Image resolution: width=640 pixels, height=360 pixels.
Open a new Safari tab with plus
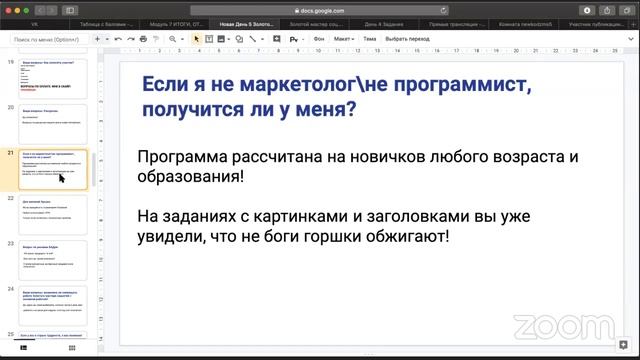634,24
